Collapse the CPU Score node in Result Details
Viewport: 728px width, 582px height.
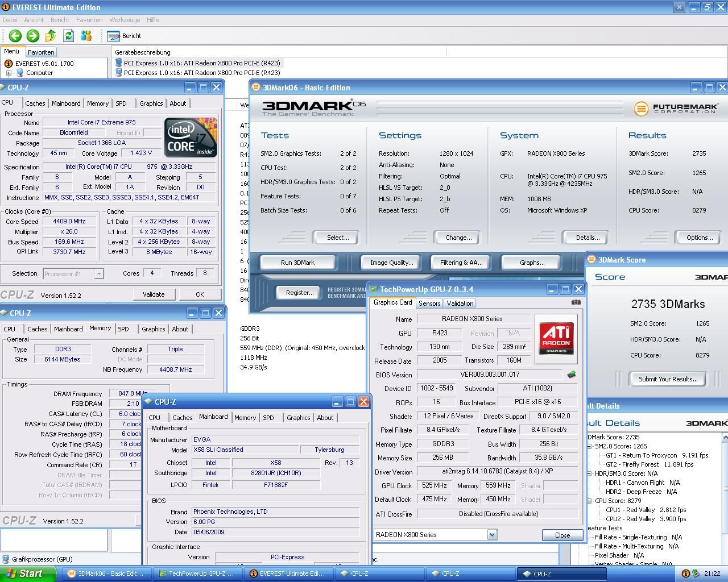[590, 501]
